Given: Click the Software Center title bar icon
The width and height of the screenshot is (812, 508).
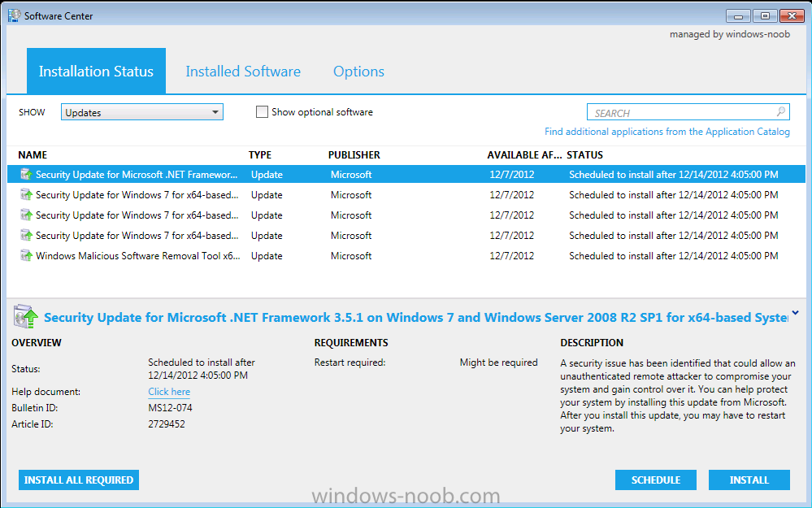Looking at the screenshot, I should 14,15.
